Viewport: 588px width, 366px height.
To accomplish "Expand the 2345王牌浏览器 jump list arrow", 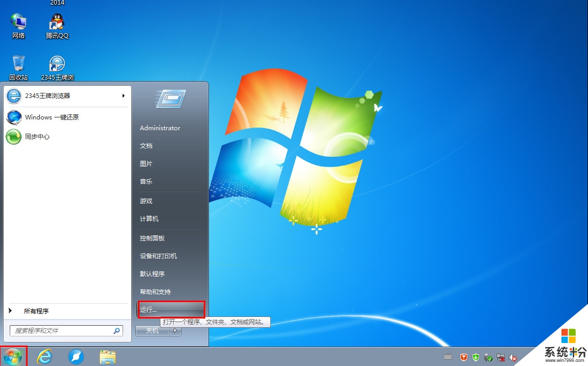I will click(124, 96).
